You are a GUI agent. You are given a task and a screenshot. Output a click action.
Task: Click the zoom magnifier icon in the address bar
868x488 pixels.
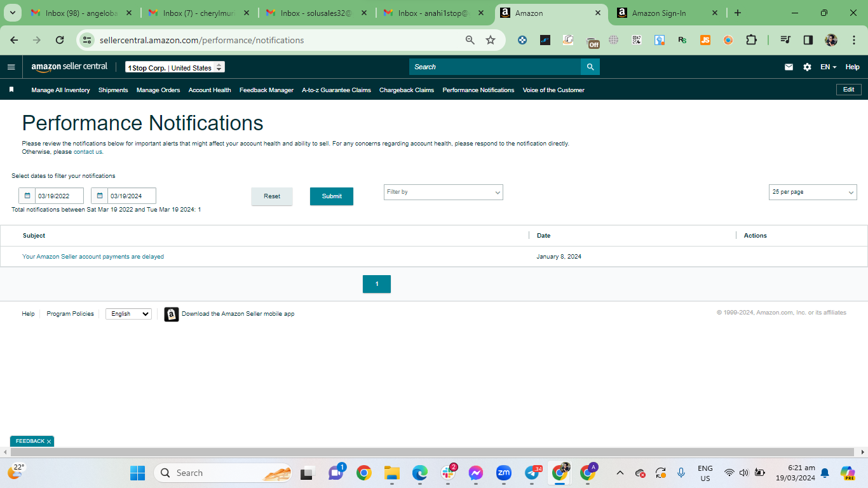click(470, 40)
